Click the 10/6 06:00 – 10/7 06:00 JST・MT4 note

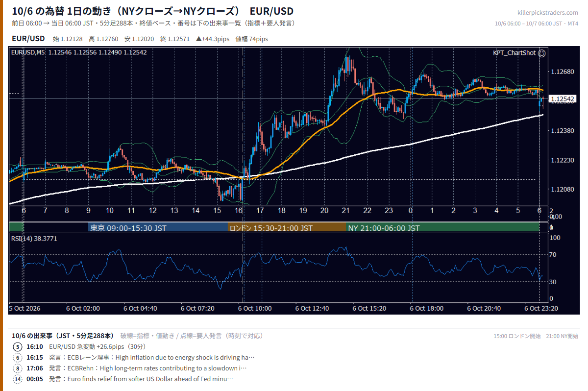coord(537,24)
